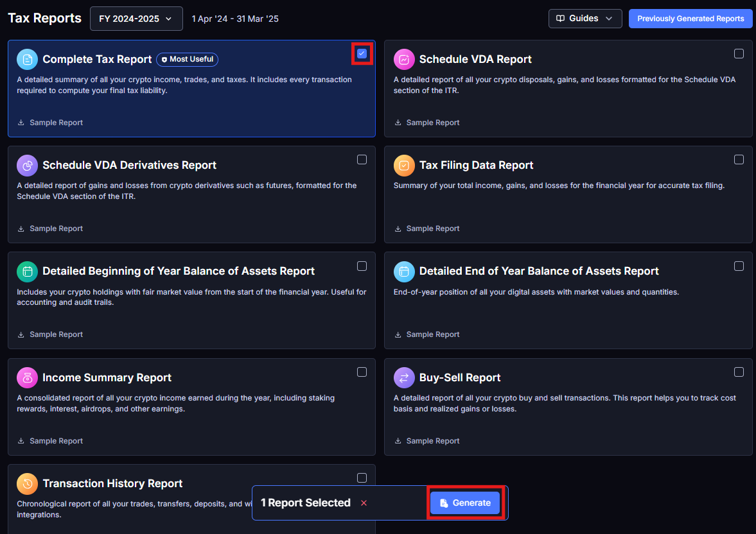Select the Buy-Sell Report checkbox
The image size is (756, 534).
(739, 372)
